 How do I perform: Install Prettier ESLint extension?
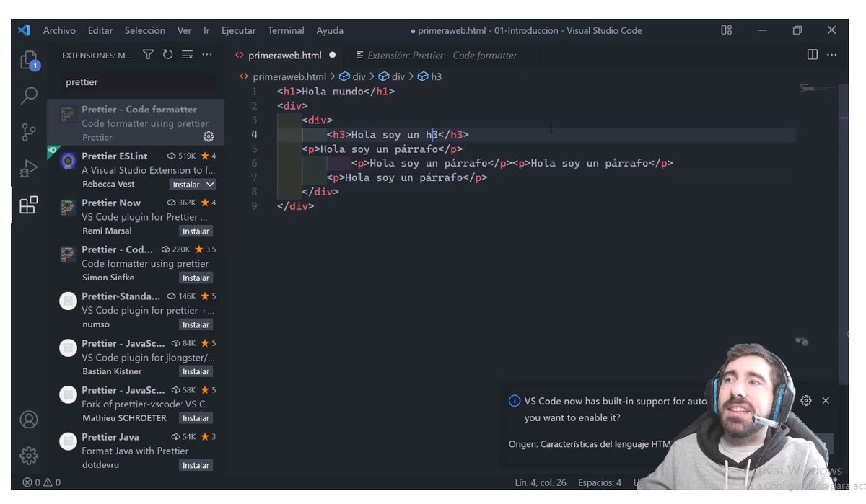(185, 185)
